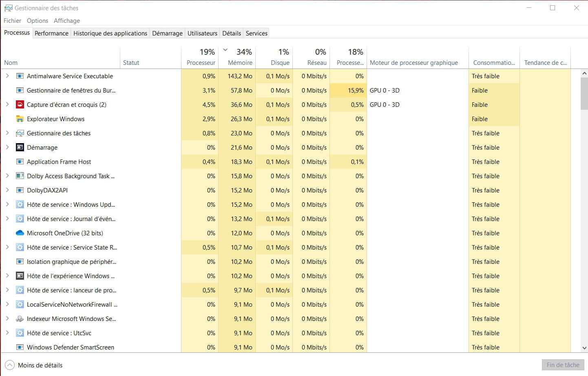Click the scrollbar up arrow

point(584,73)
